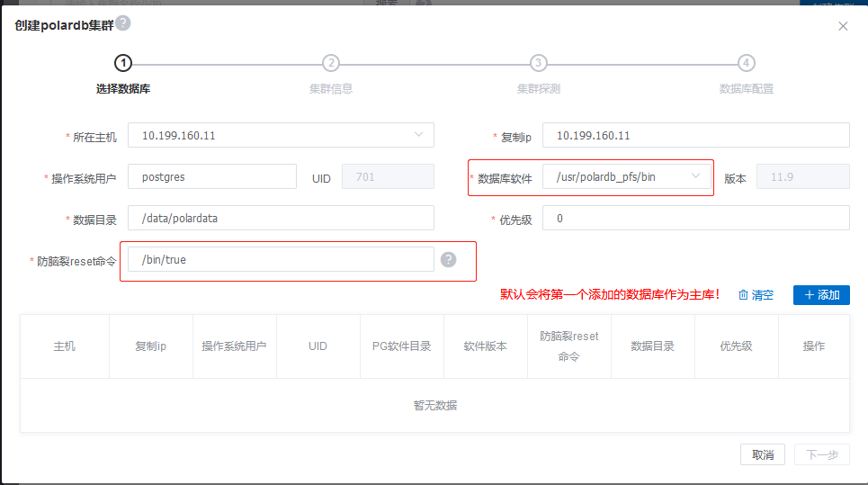Viewport: 868px width, 485px height.
Task: Click the 集群信息 step label text
Action: [x=331, y=88]
